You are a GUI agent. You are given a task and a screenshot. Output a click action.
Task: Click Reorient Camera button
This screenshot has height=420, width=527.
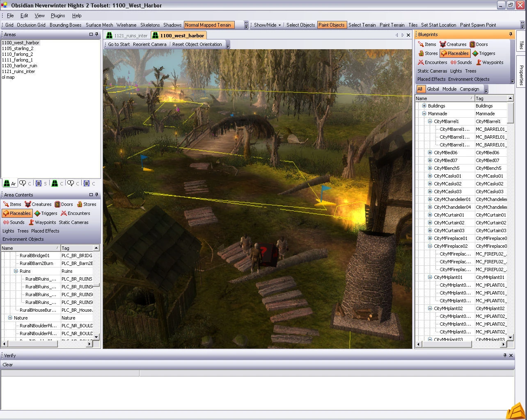click(150, 44)
